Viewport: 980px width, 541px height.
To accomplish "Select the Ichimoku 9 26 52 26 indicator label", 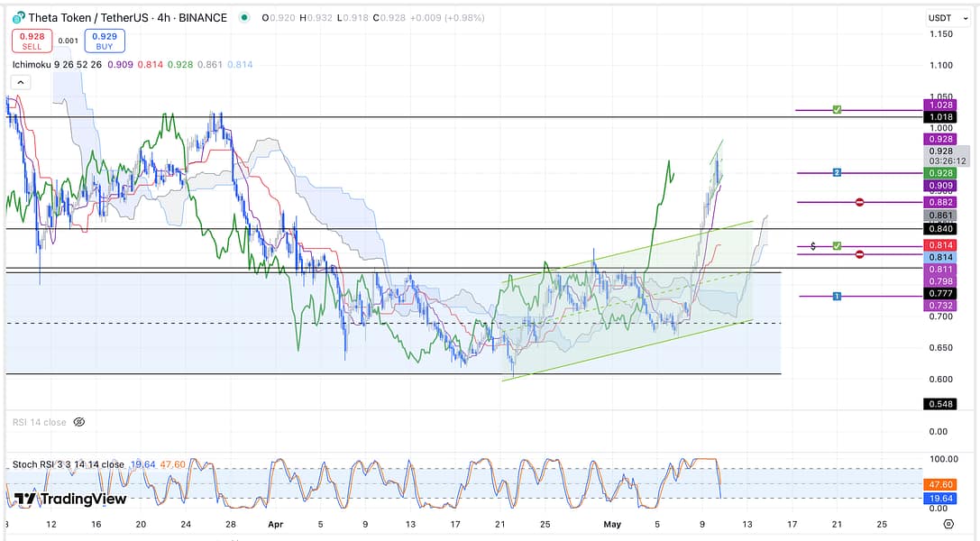I will click(x=57, y=65).
